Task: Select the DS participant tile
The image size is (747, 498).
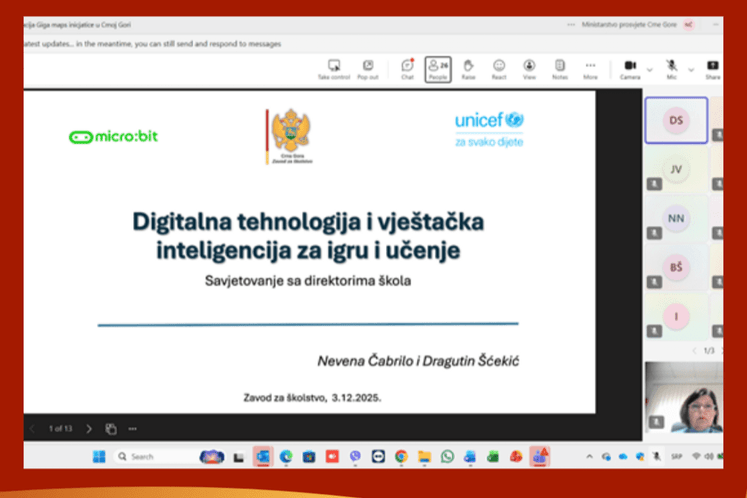Action: click(676, 120)
